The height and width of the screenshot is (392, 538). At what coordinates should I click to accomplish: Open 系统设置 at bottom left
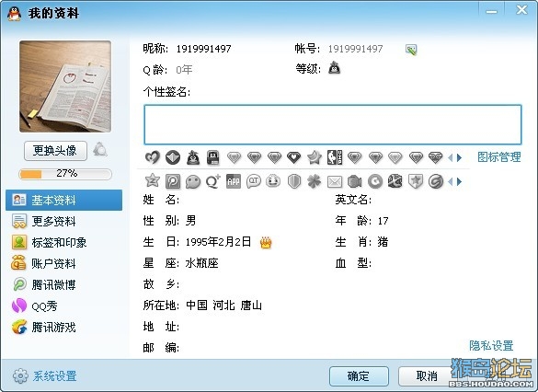pos(45,376)
